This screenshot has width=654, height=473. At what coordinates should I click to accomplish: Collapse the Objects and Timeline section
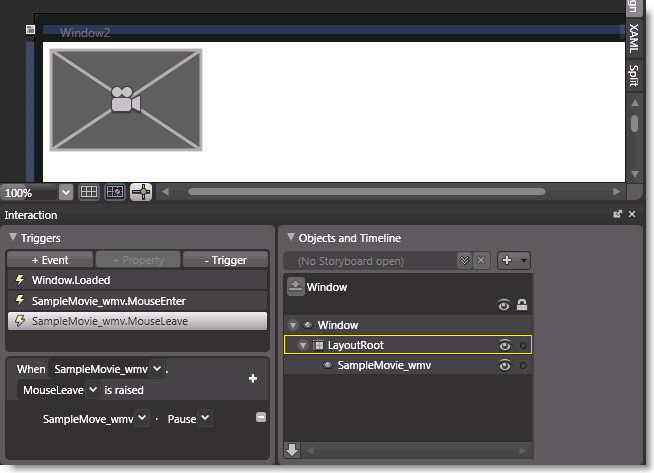291,237
